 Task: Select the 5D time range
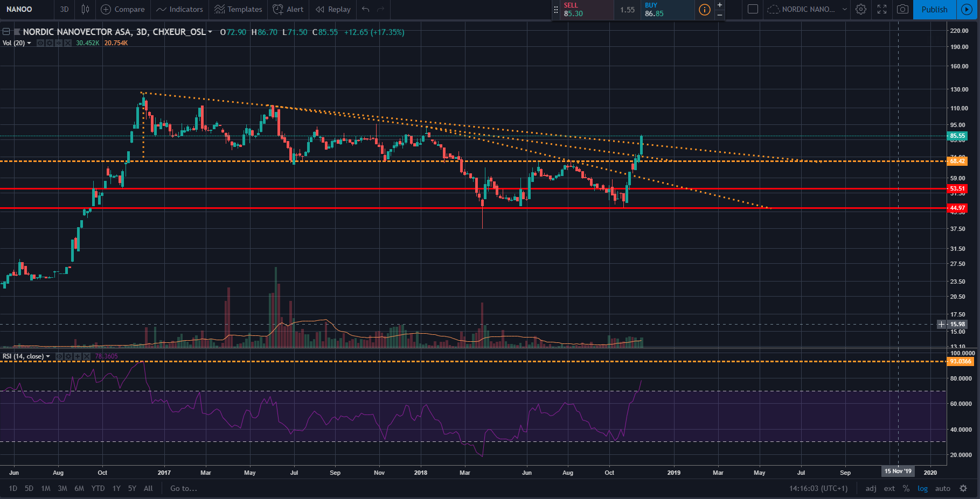pos(29,488)
